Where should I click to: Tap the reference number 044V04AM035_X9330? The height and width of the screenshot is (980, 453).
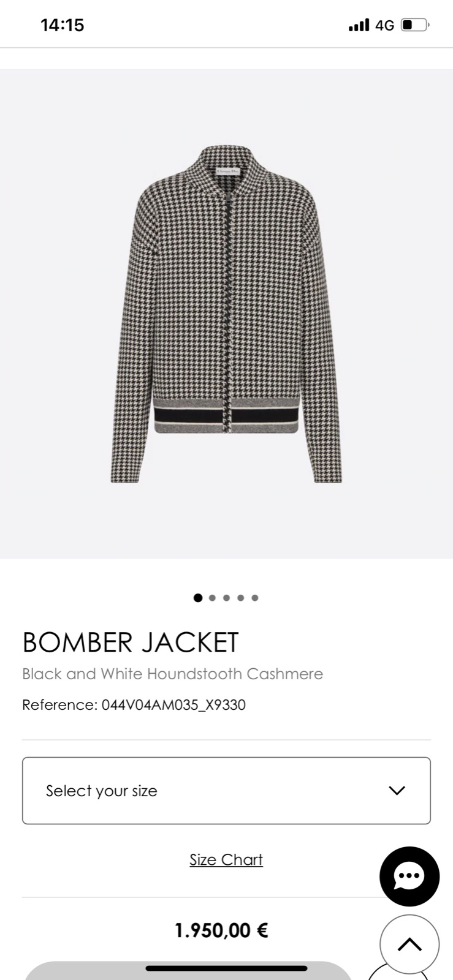(x=173, y=705)
